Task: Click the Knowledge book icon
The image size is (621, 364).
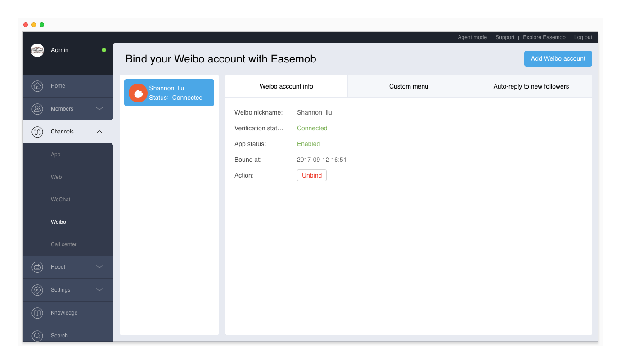Action: pyautogui.click(x=37, y=313)
